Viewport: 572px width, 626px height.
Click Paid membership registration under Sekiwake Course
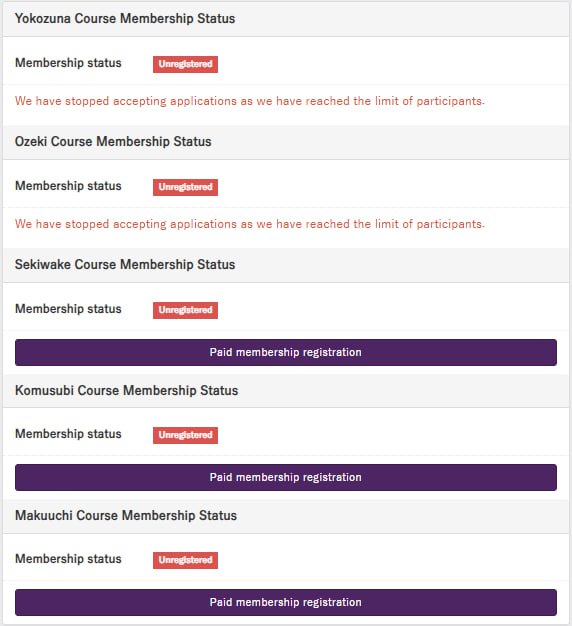coord(286,353)
